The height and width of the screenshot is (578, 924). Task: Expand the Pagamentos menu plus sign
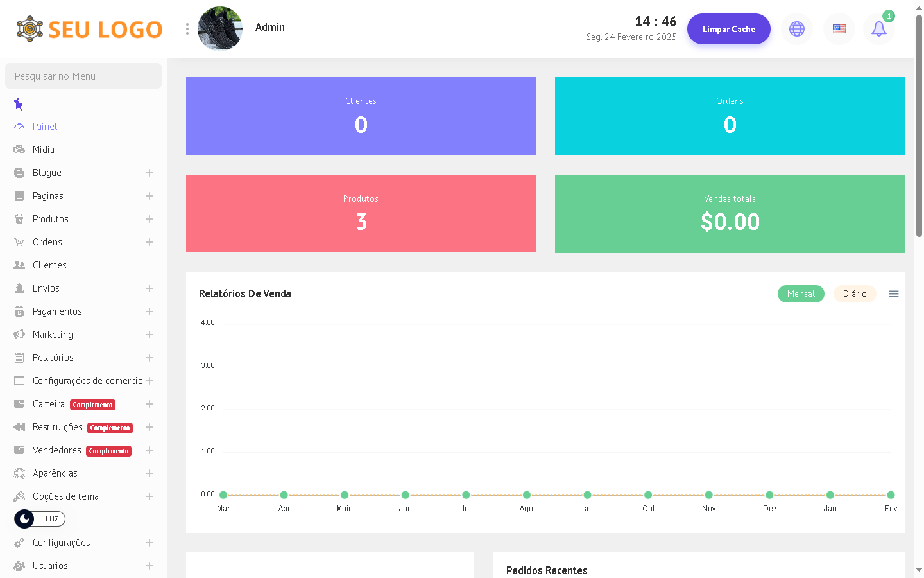tap(150, 311)
